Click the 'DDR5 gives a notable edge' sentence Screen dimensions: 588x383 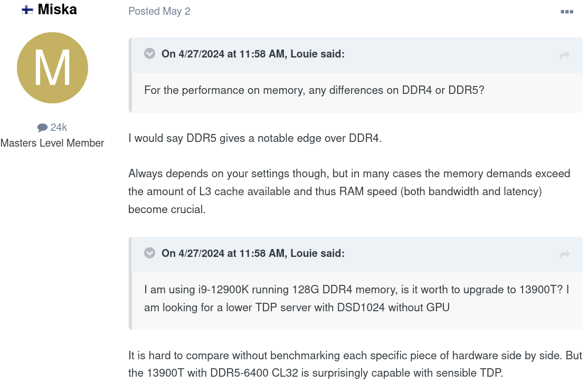point(255,138)
